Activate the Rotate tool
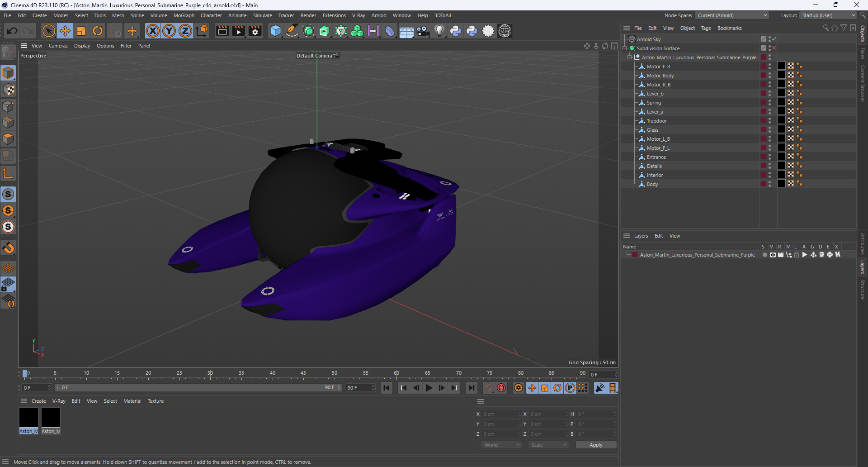Image resolution: width=868 pixels, height=467 pixels. (98, 31)
